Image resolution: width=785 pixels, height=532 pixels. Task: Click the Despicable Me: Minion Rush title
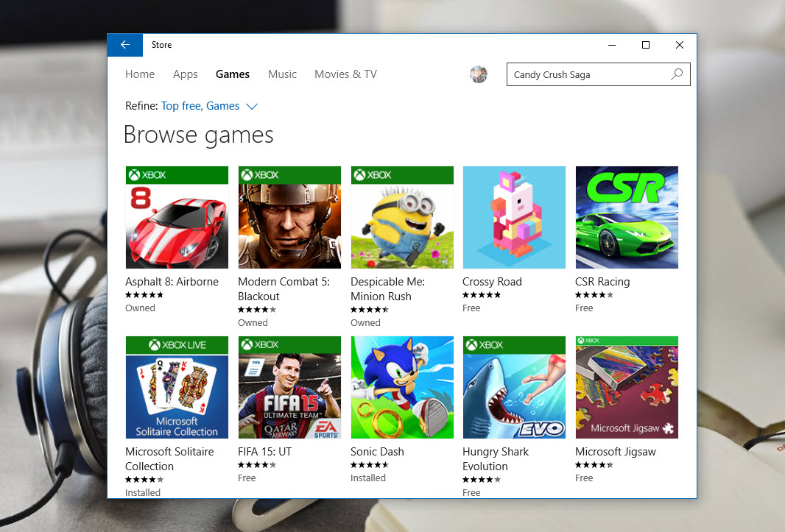click(387, 288)
